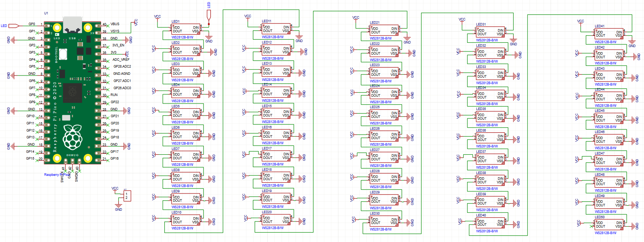
Task: Click the U1 designator label
Action: pos(46,13)
